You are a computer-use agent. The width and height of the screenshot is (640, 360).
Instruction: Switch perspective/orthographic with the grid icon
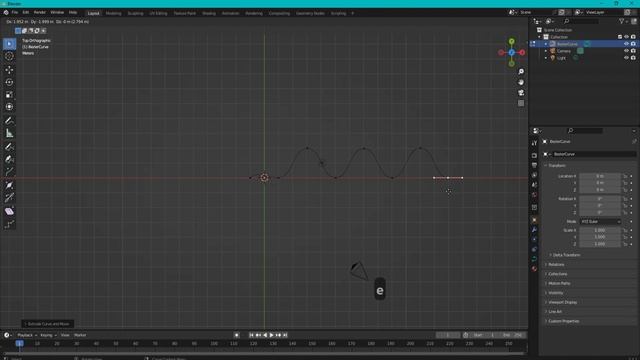(x=521, y=103)
